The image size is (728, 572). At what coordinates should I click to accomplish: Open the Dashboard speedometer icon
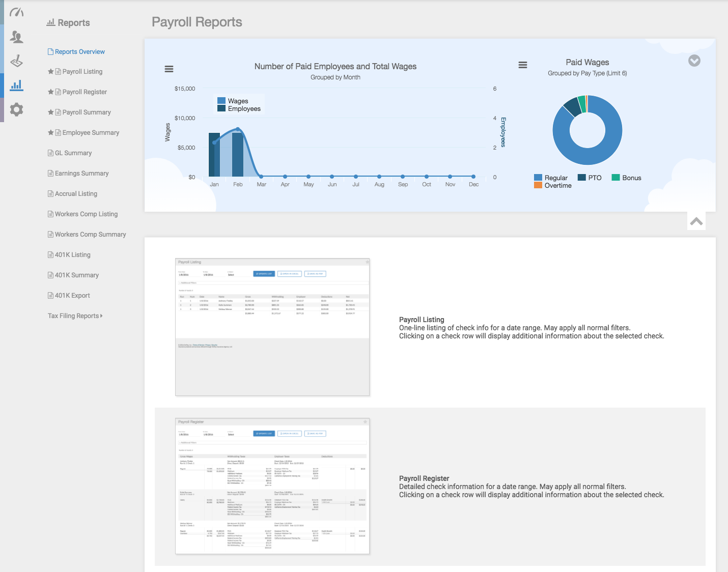pos(16,11)
